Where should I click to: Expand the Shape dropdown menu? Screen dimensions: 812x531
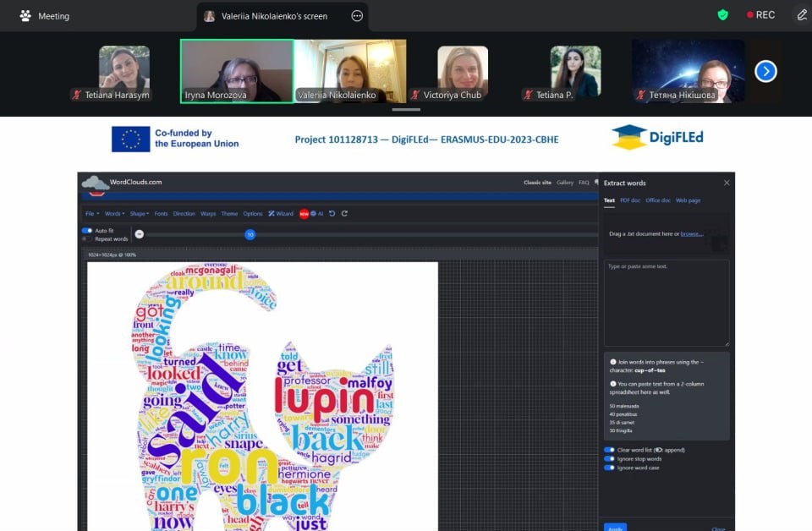(x=140, y=213)
